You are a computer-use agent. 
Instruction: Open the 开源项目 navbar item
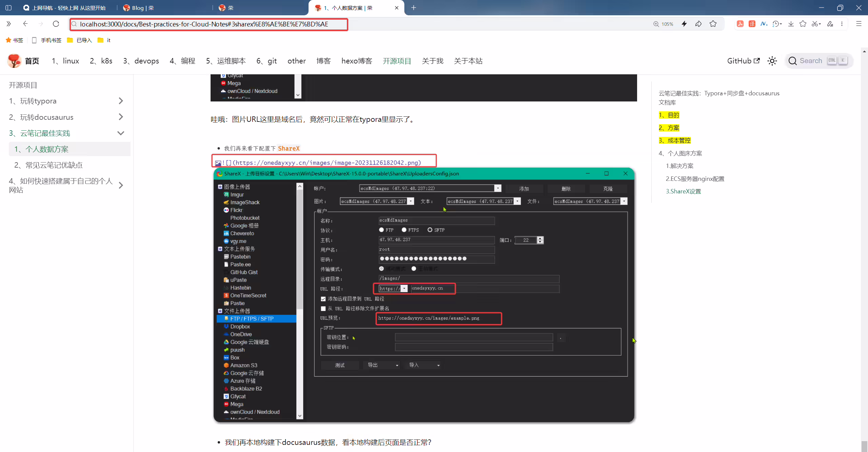click(397, 61)
